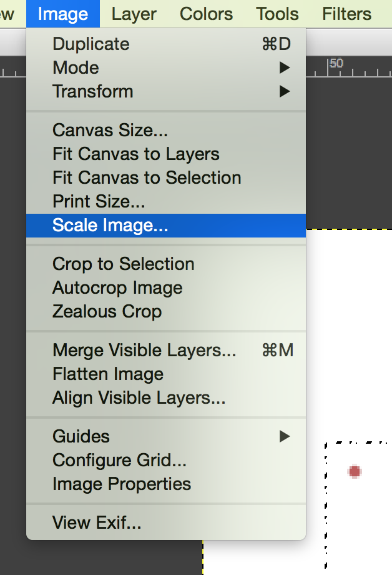Open Configure Grid settings

[166, 460]
